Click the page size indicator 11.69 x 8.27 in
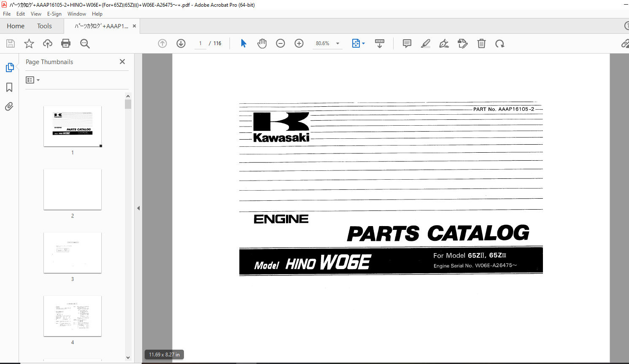 pos(164,355)
